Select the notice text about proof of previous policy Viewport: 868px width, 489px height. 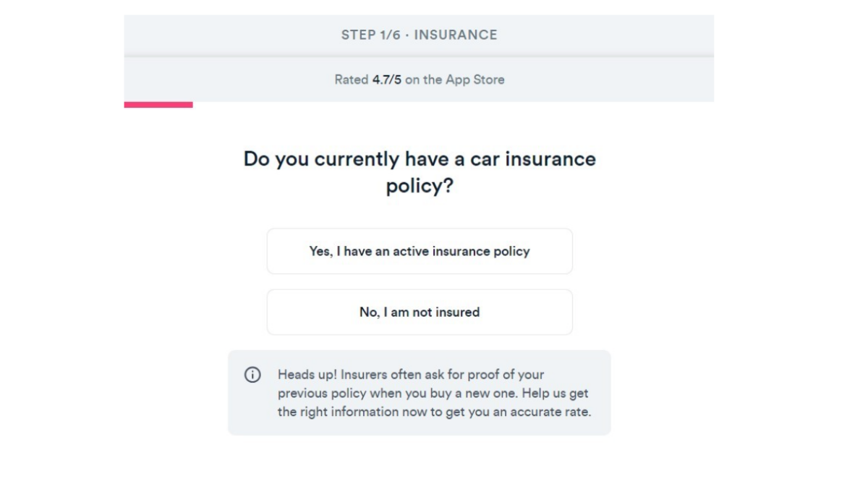434,391
